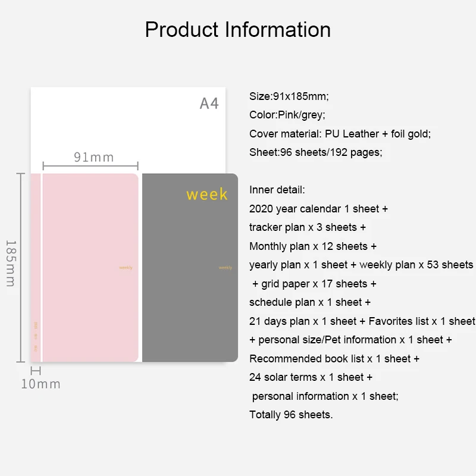Image resolution: width=476 pixels, height=476 pixels.
Task: Click the Monthly plan x 12 sheets line
Action: point(313,246)
